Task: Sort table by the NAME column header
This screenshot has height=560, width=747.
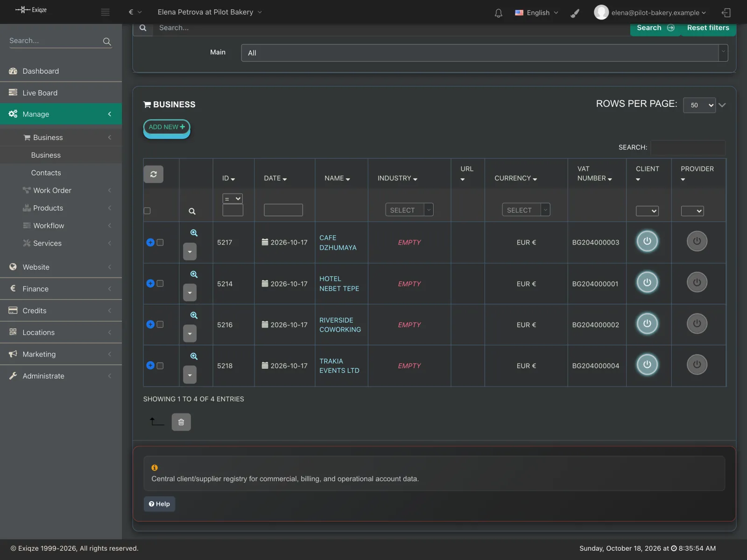Action: click(x=337, y=178)
